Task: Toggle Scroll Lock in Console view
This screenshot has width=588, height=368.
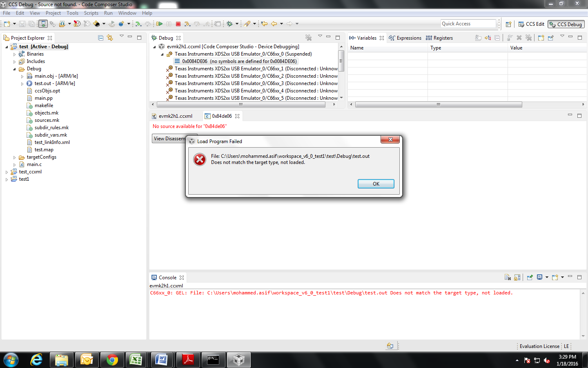Action: point(517,277)
